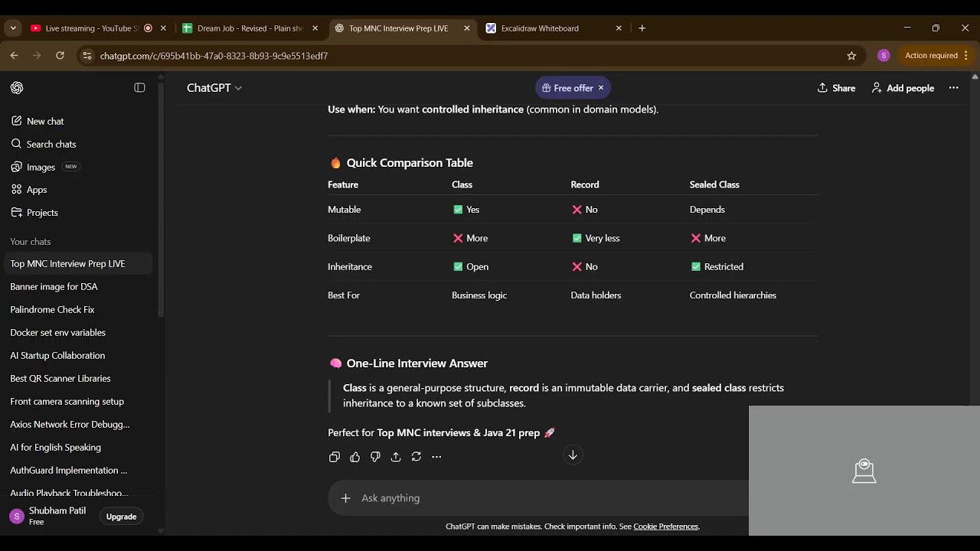Copy the response with copy icon
Viewport: 980px width, 551px height.
(x=335, y=457)
